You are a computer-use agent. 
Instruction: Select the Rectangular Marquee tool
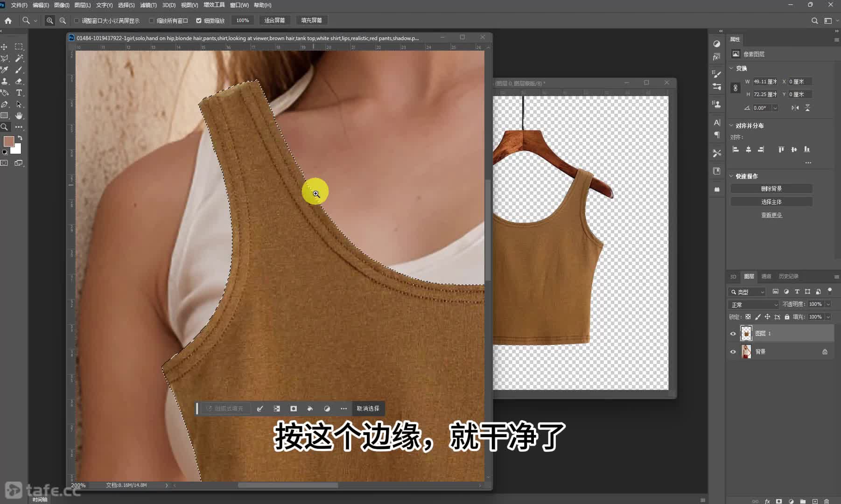19,47
